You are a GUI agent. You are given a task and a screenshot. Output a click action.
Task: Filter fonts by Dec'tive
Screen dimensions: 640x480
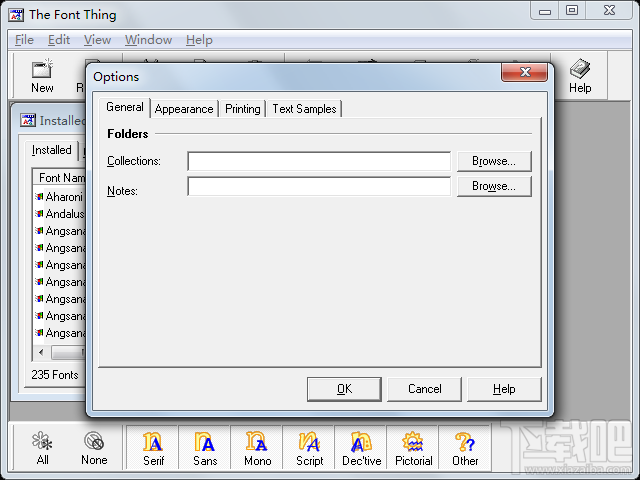(361, 449)
